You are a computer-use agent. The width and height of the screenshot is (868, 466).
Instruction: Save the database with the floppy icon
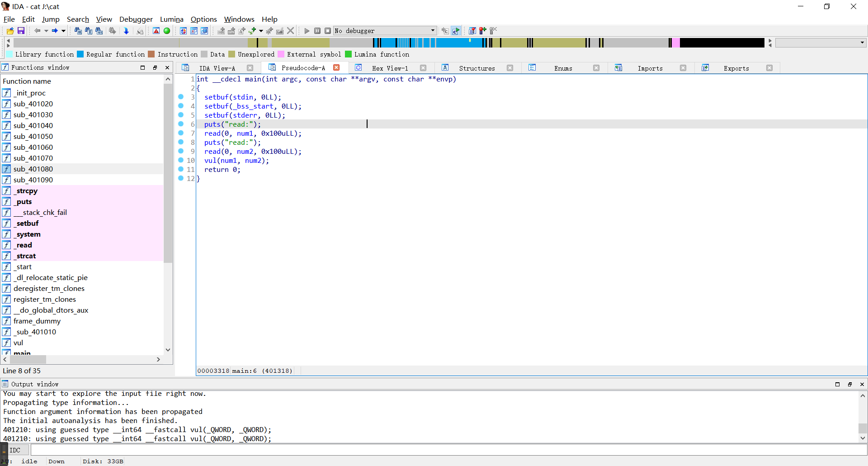pos(21,31)
